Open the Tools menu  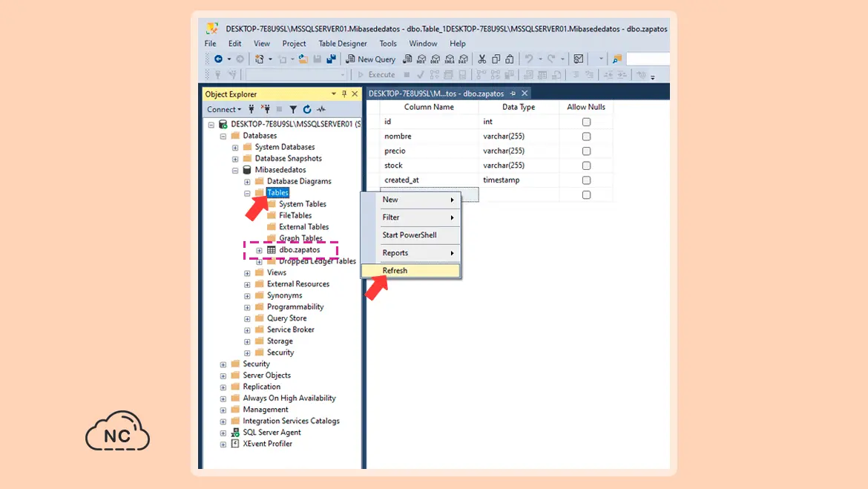388,43
